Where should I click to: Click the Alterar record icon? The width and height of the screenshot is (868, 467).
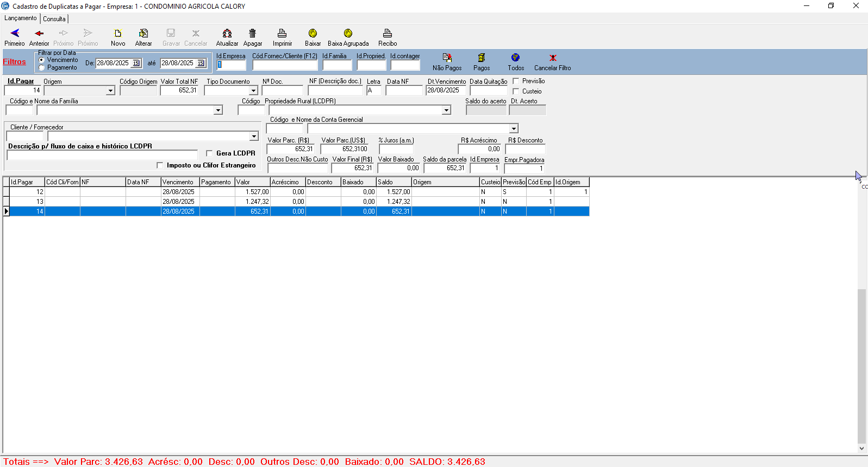pos(143,34)
